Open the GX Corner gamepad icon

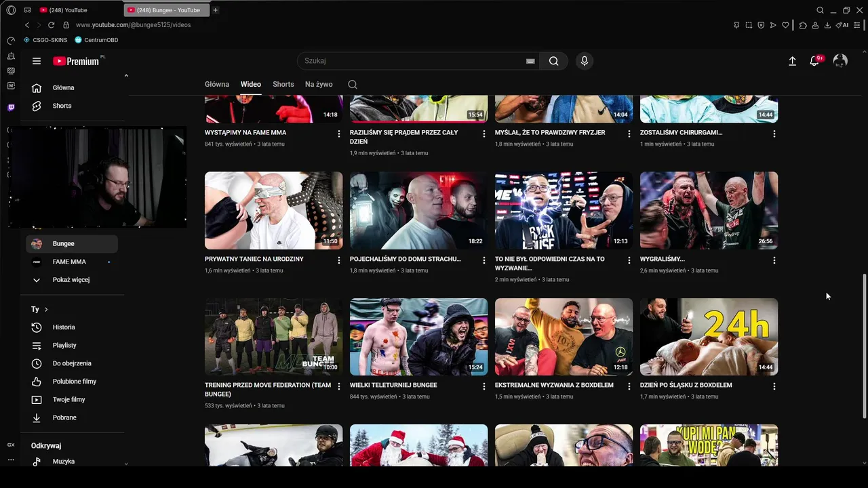tap(27, 10)
